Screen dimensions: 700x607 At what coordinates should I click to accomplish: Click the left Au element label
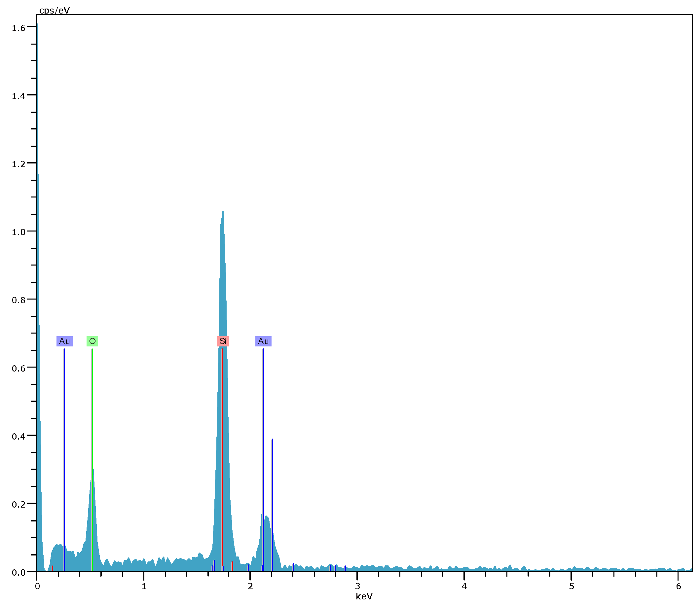(64, 341)
